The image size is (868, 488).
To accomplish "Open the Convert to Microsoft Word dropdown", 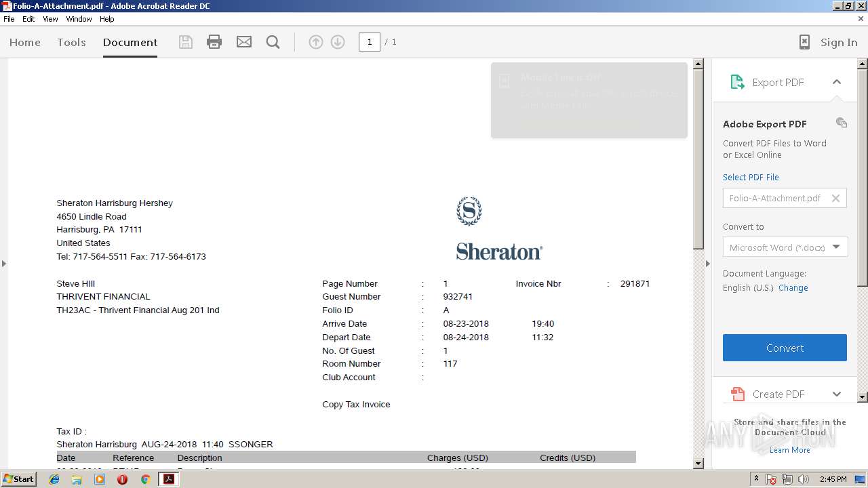I will 785,247.
